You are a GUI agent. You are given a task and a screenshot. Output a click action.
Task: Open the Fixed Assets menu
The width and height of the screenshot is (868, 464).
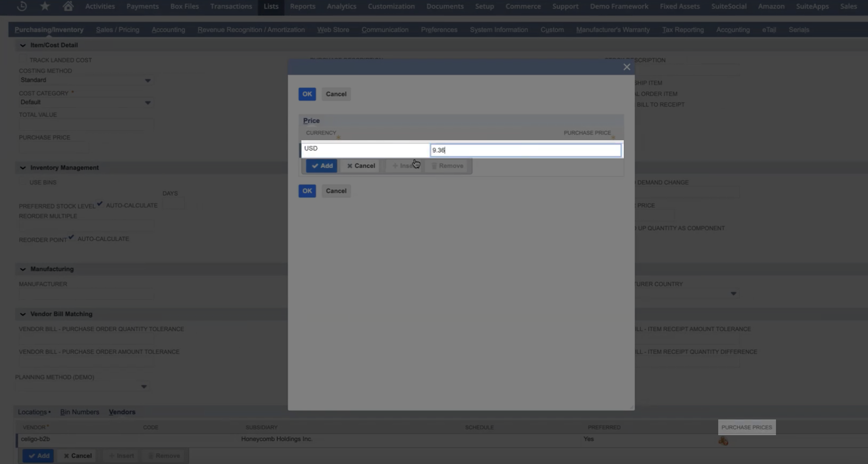click(680, 6)
